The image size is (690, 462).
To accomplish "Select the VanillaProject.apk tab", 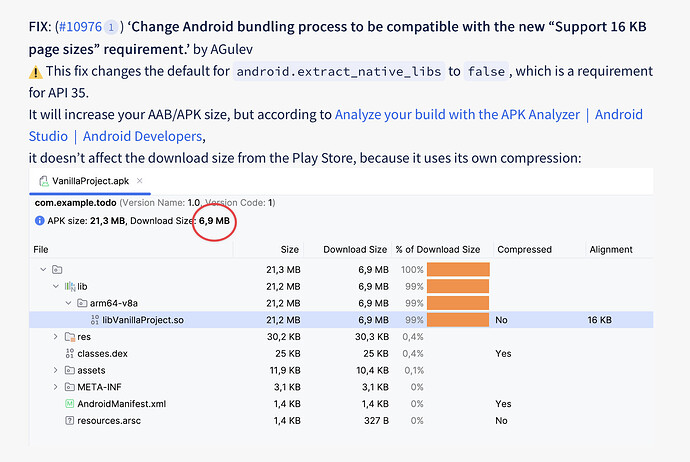I will tap(90, 181).
